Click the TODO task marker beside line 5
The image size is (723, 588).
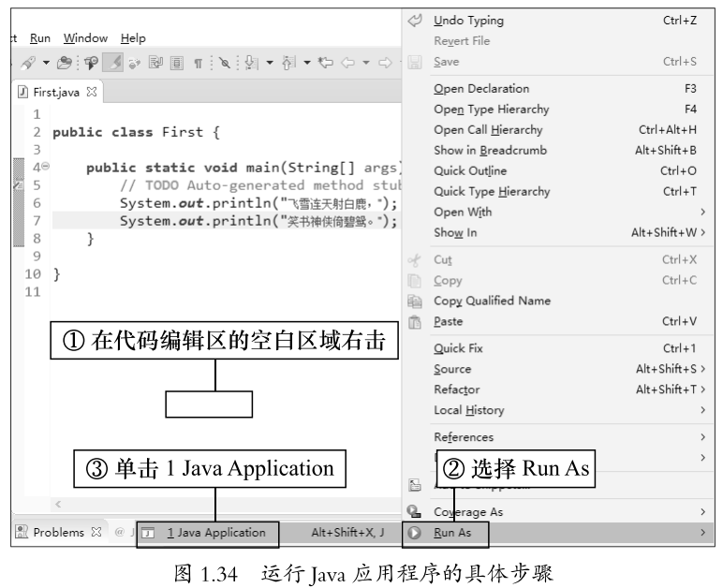[x=18, y=184]
